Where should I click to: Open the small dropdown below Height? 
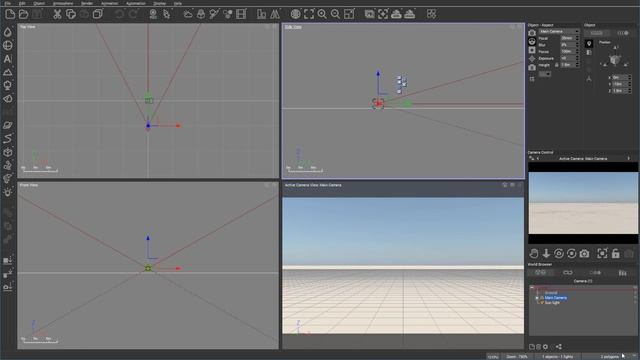tap(545, 74)
